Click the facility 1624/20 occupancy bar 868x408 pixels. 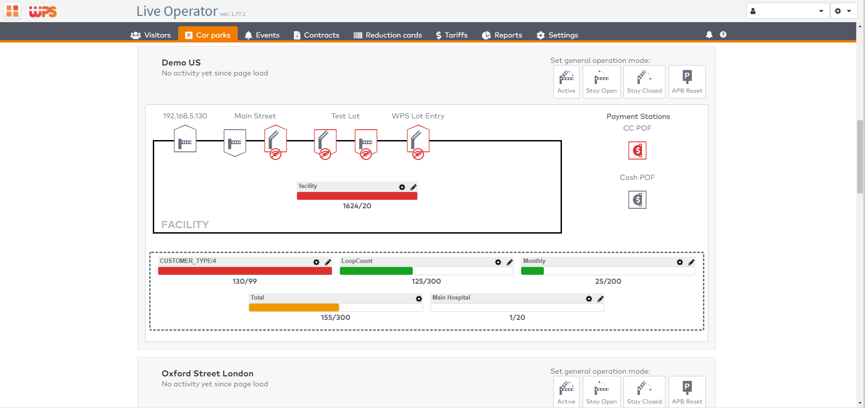click(x=357, y=196)
